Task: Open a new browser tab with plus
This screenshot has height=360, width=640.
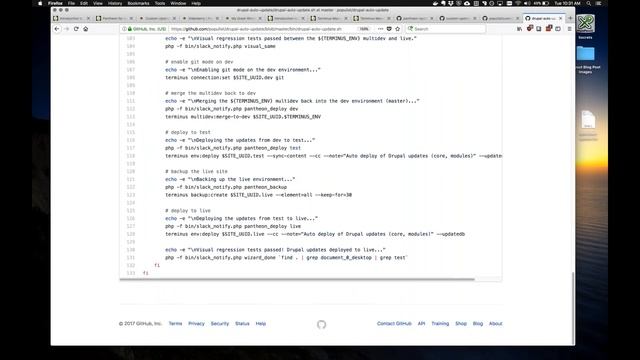Action: (x=570, y=18)
